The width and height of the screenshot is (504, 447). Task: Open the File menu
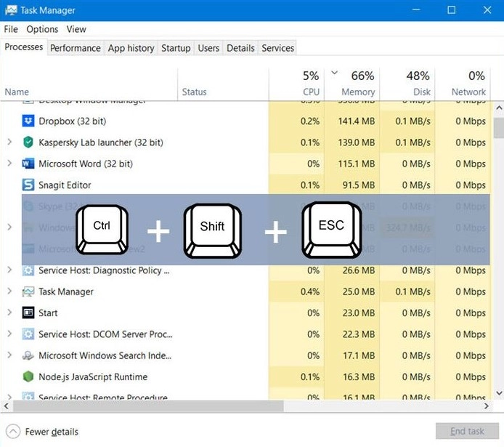pos(11,29)
